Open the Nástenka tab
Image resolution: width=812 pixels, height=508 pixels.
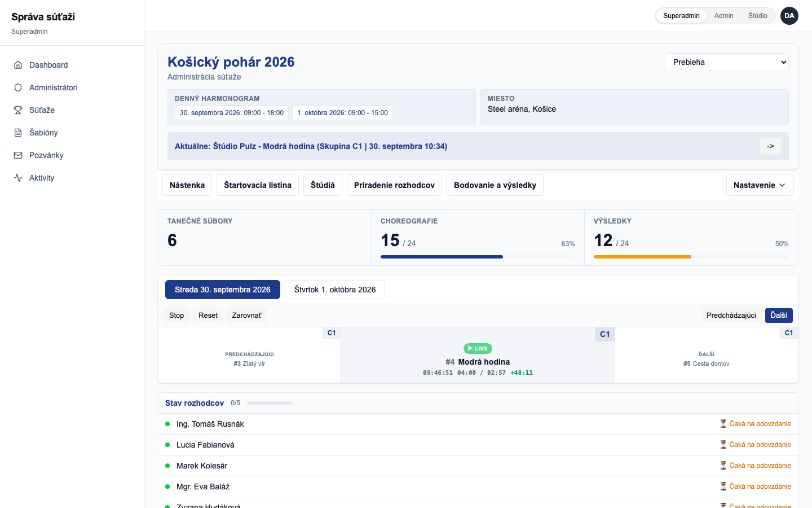(187, 185)
